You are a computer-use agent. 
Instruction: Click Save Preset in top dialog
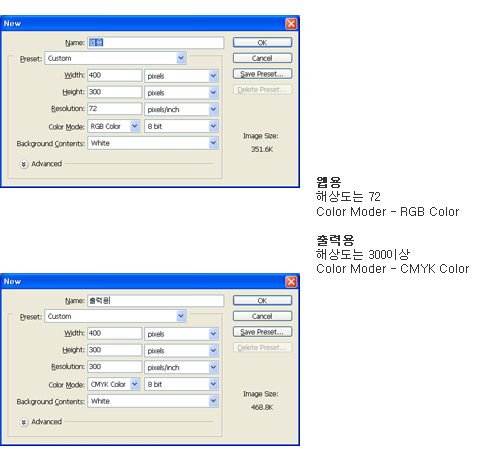click(262, 74)
